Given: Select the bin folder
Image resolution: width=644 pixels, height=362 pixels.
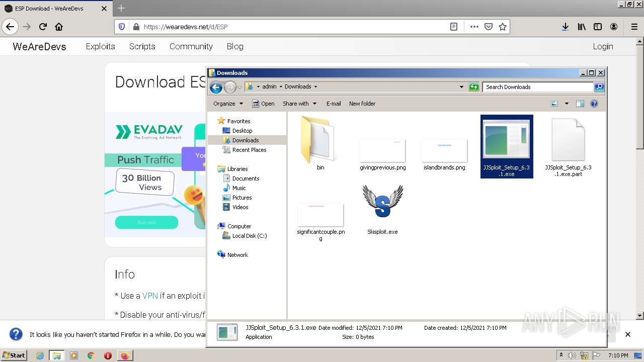Looking at the screenshot, I should [x=320, y=144].
